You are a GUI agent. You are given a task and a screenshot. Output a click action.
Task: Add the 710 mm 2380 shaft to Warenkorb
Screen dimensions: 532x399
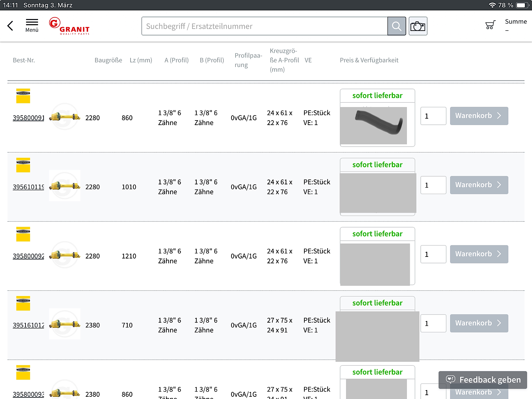479,323
